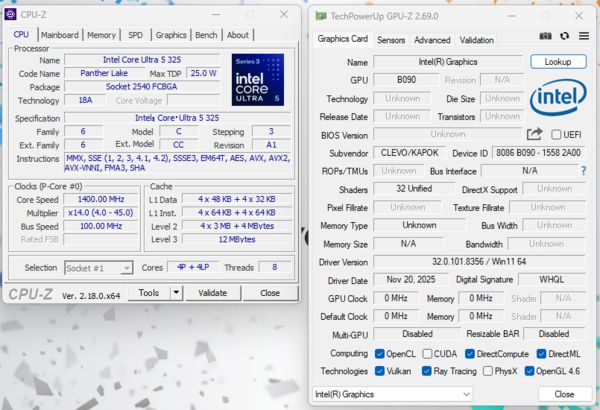Image resolution: width=600 pixels, height=410 pixels.
Task: Click the GPU-Z refresh icon
Action: point(564,36)
